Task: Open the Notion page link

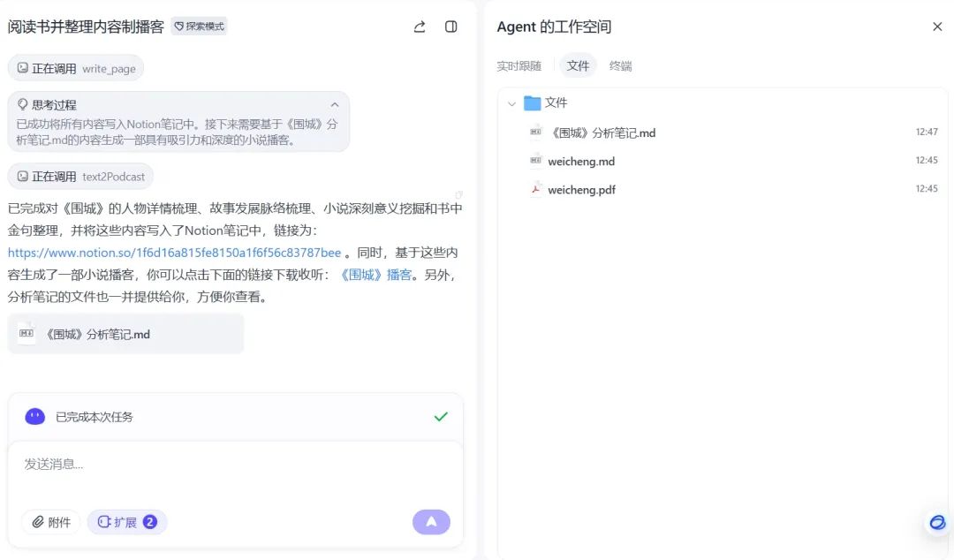Action: coord(175,253)
